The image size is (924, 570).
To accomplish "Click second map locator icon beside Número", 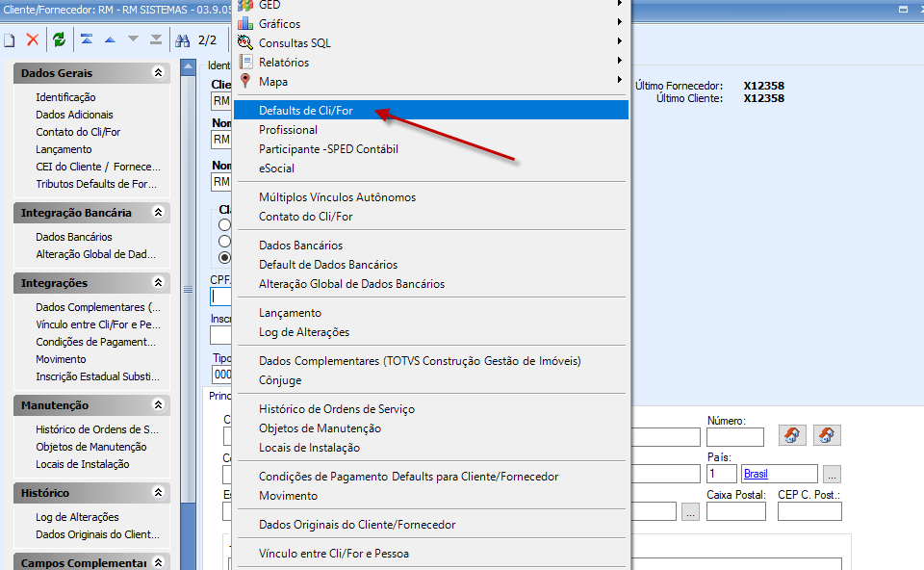I will (x=827, y=435).
